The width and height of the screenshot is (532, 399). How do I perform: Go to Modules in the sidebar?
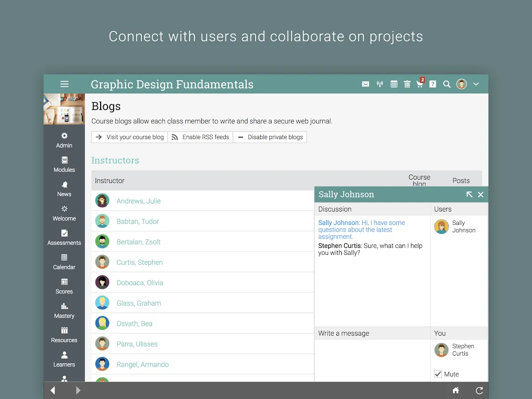click(x=64, y=165)
